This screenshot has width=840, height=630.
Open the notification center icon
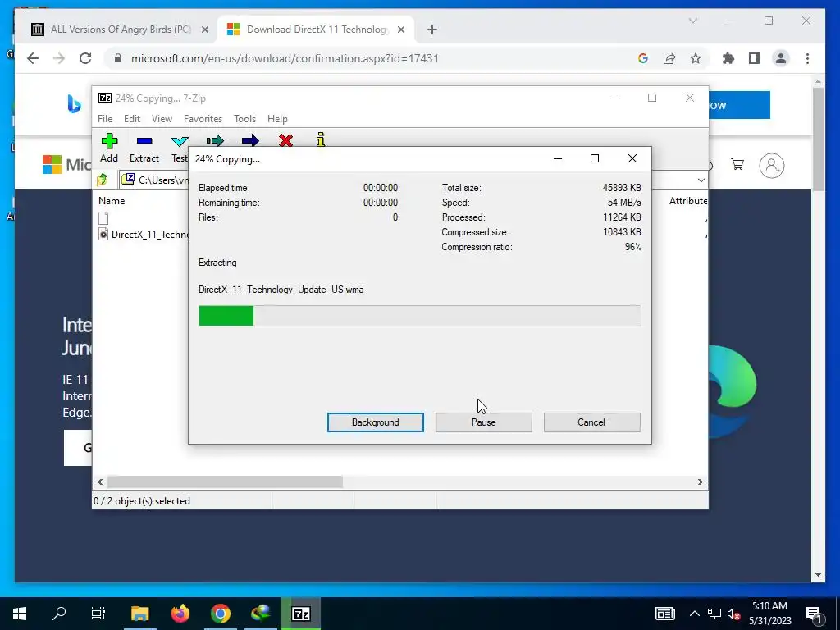point(814,614)
